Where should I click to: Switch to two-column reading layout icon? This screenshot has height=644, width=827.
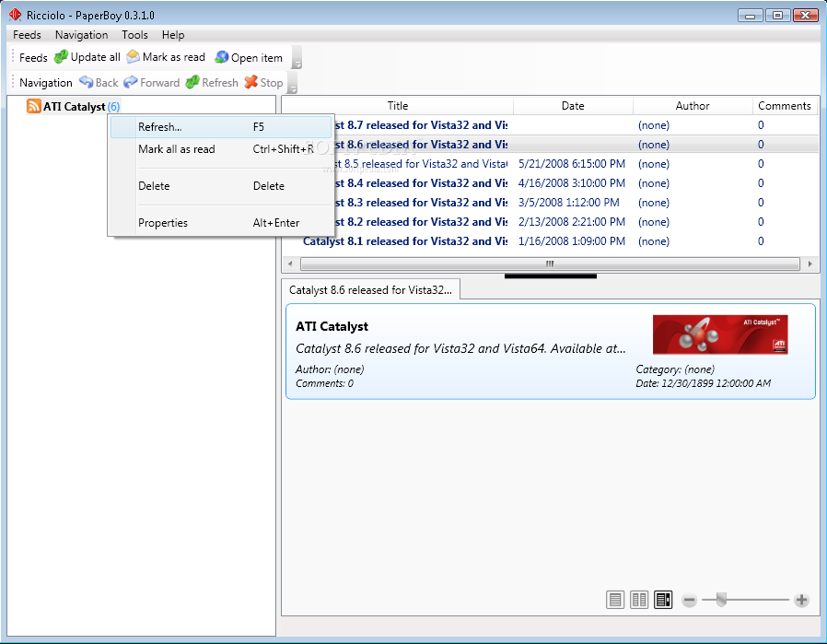coord(639,600)
